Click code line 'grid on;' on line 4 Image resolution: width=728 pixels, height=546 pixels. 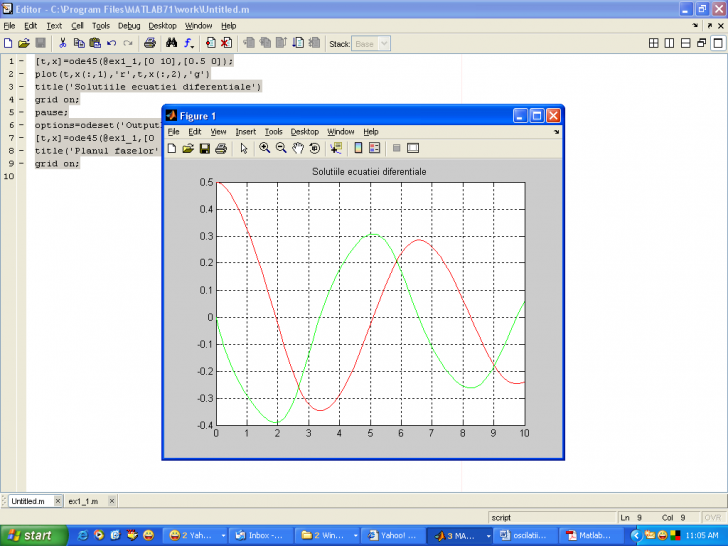coord(57,99)
